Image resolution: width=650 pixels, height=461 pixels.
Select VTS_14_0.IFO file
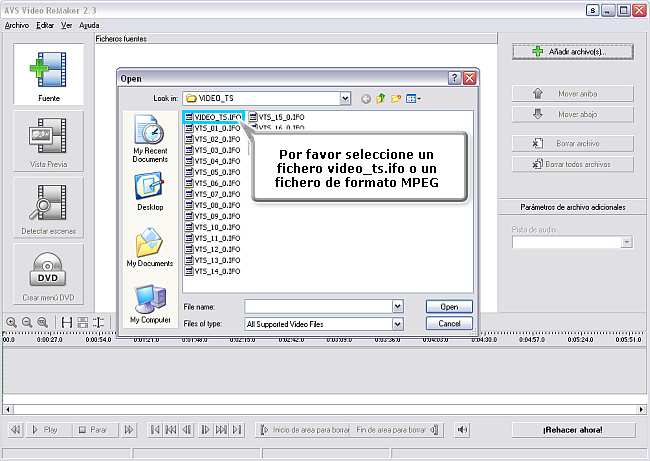click(x=213, y=271)
